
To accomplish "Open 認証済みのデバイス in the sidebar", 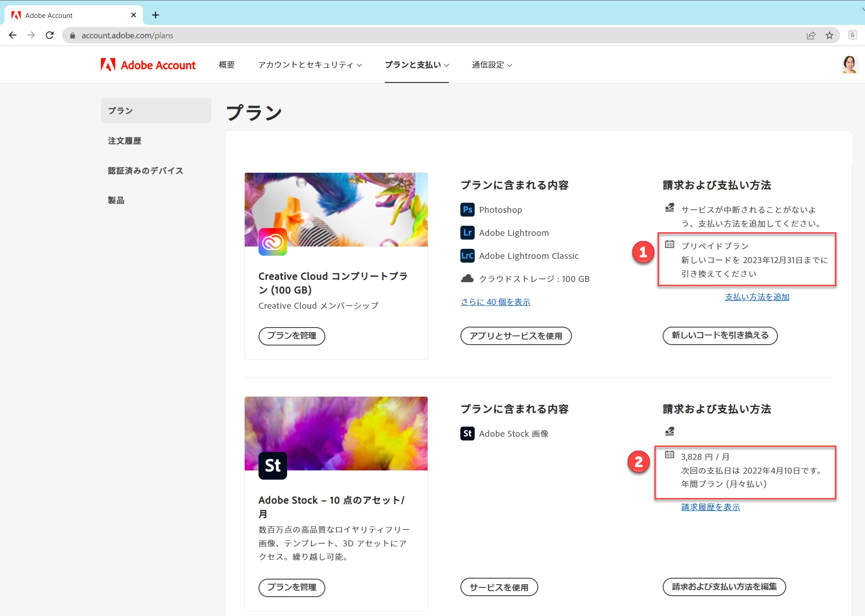I will point(146,171).
